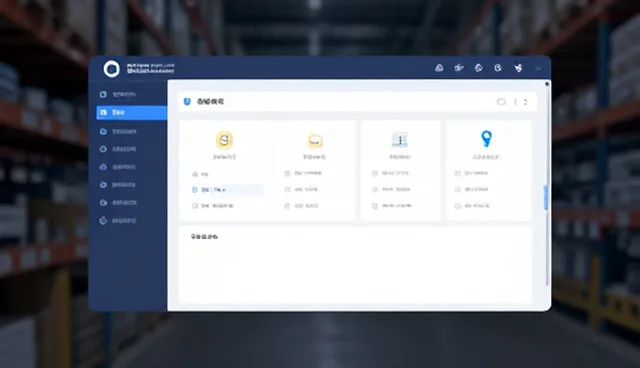Viewport: 640px width, 368px height.
Task: Open the blue location pin icon in the fourth card
Action: point(486,139)
